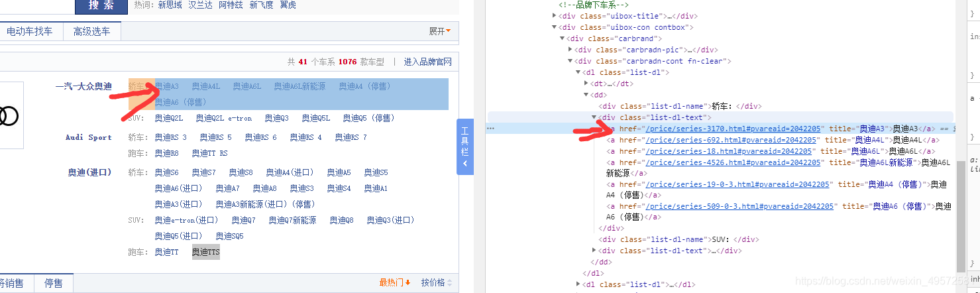Sort the list by 按价格
980x293 pixels.
[436, 282]
